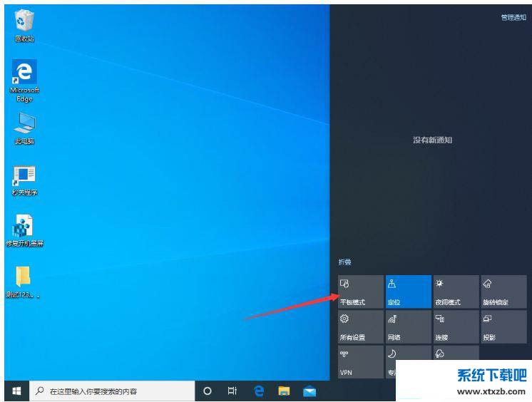Image resolution: width=532 pixels, height=402 pixels.
Task: Select the 此电脑 This PC desktop icon
Action: point(24,128)
